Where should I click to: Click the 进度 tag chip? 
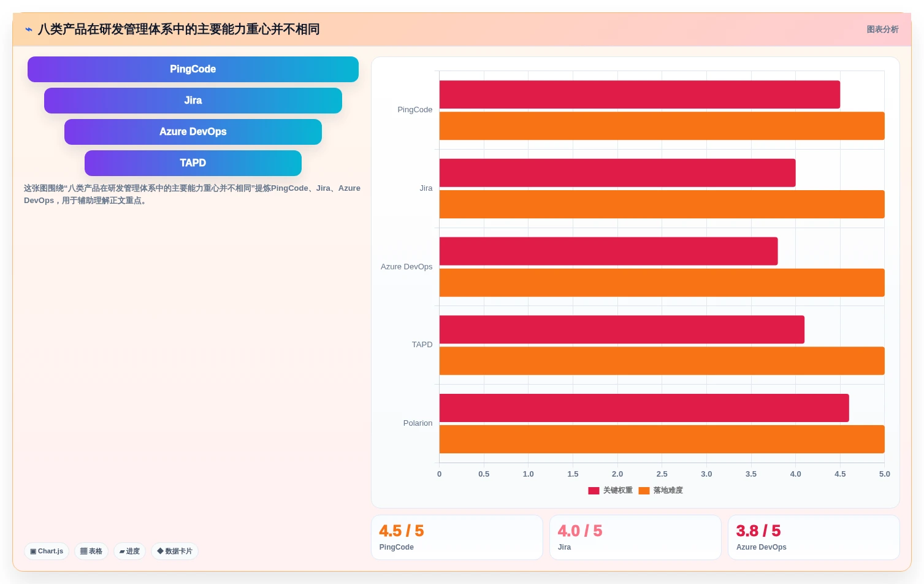point(129,551)
